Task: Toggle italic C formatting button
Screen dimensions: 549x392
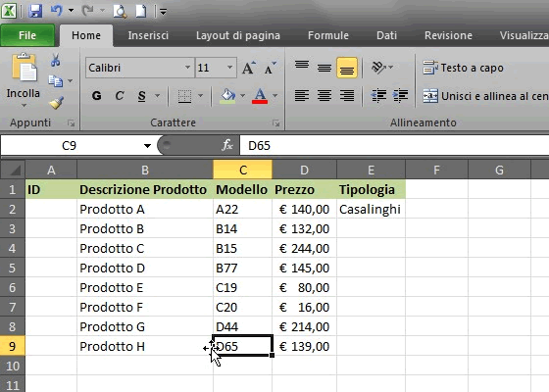Action: 120,96
